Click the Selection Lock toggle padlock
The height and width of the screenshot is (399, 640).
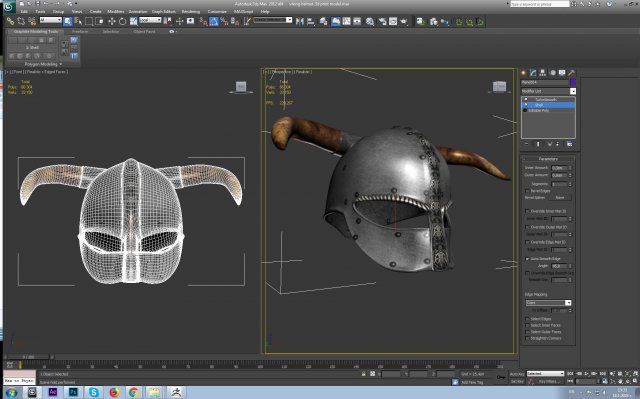click(x=363, y=374)
